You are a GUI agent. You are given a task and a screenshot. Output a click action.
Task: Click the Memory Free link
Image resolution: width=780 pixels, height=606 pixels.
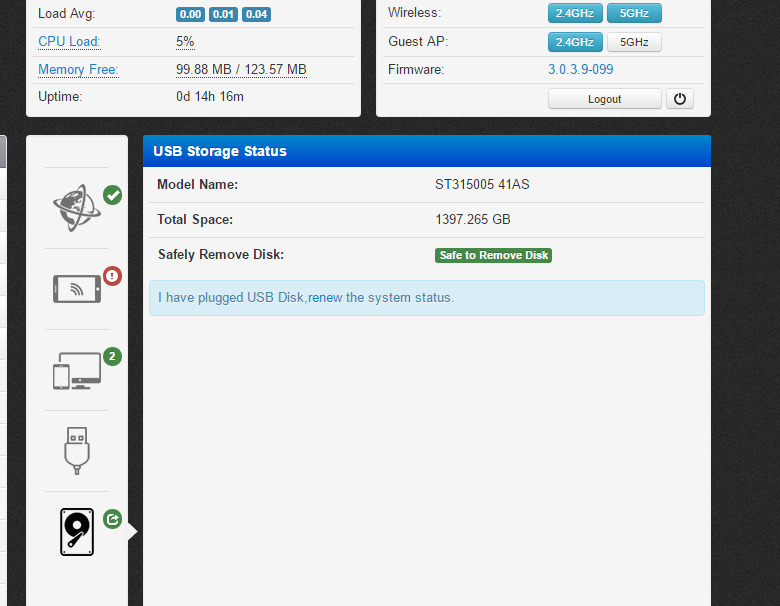point(78,69)
